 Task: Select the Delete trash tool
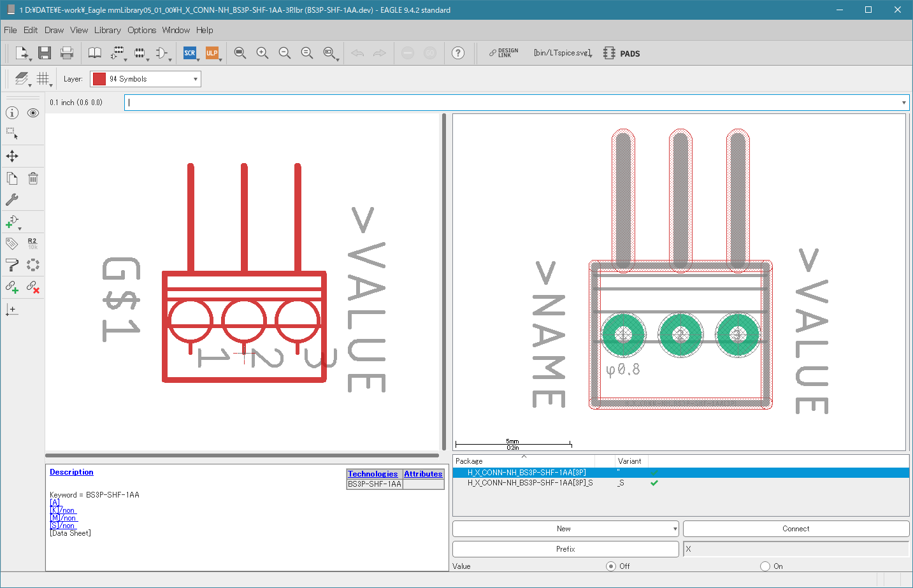coord(33,178)
